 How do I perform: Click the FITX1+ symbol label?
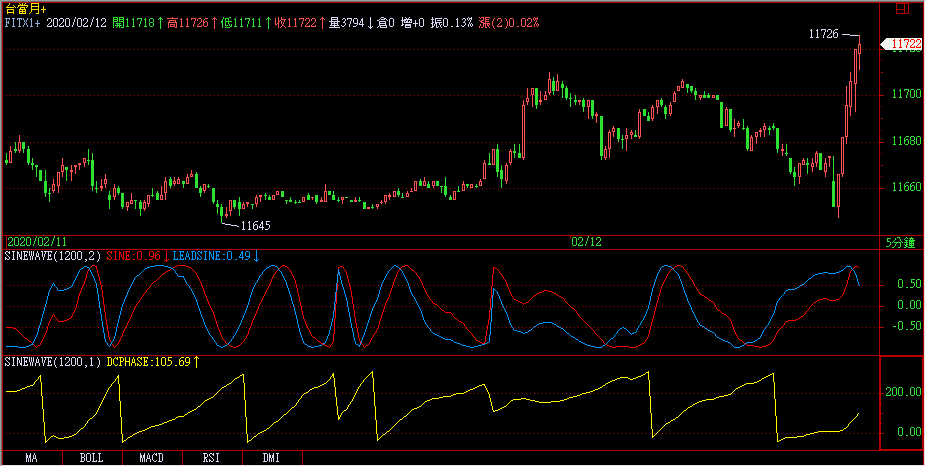point(22,23)
